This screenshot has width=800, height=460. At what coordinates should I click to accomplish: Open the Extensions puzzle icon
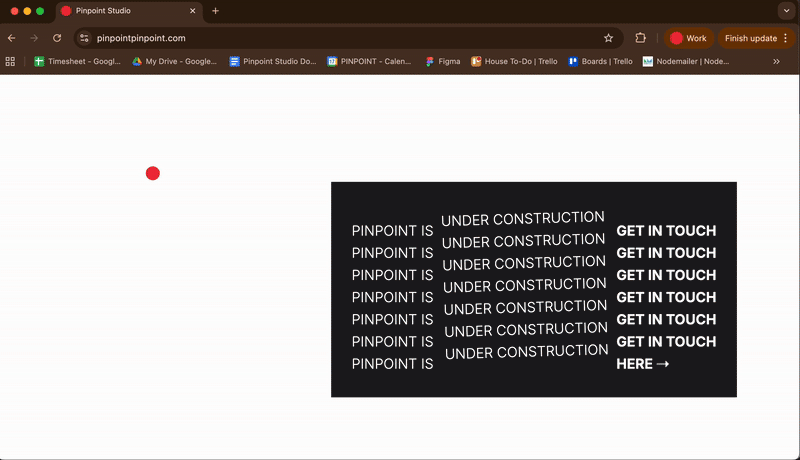(640, 38)
